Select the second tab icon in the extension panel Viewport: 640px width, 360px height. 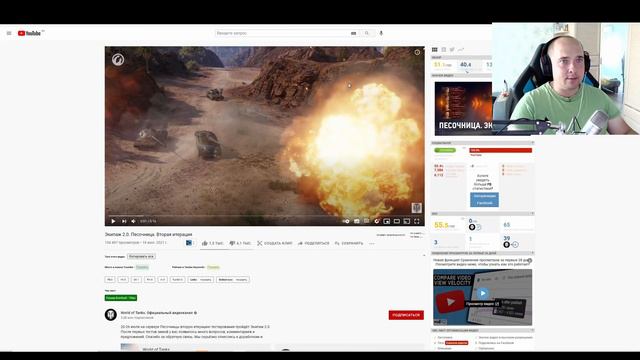point(444,50)
